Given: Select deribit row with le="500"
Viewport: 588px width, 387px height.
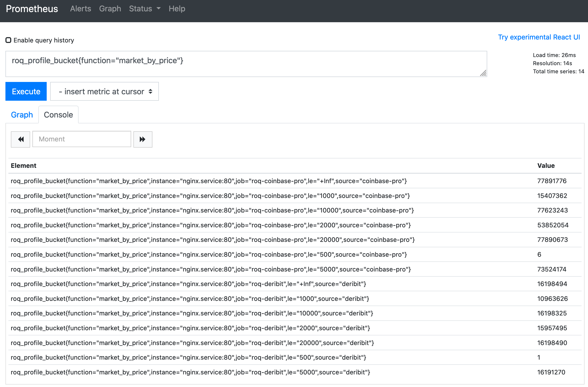Looking at the screenshot, I should 295,357.
